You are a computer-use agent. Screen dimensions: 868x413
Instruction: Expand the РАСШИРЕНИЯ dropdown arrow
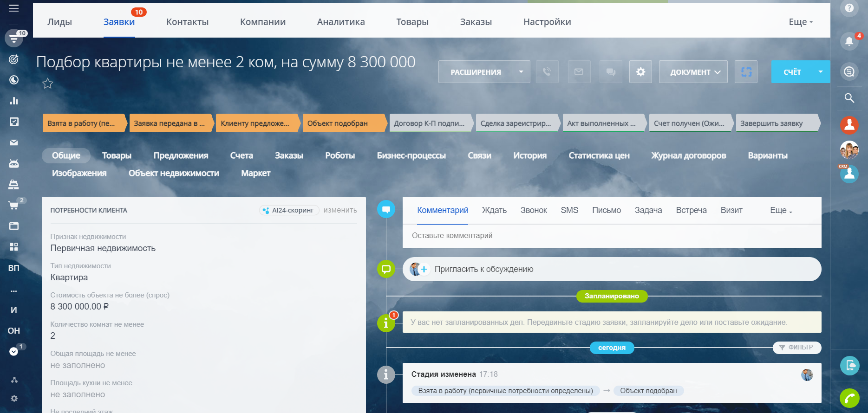[x=521, y=72]
